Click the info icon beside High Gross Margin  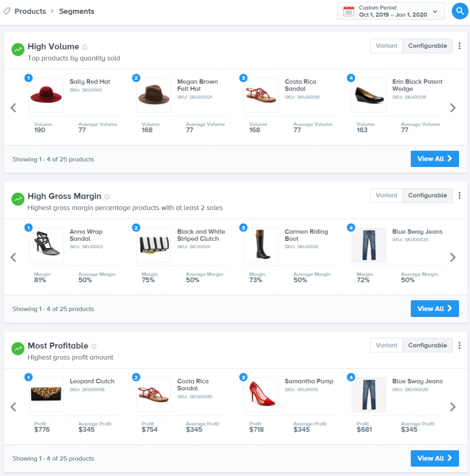coord(107,197)
